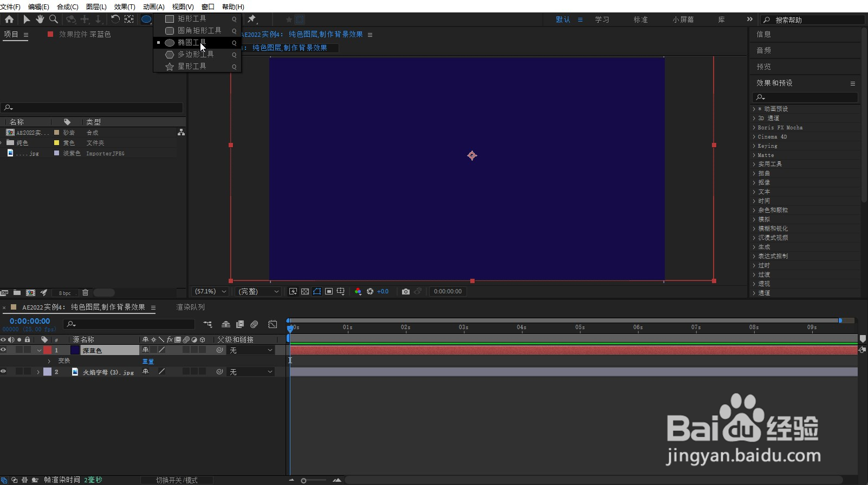The height and width of the screenshot is (485, 868).
Task: Open the 效果控件 深蓝色 tab
Action: pos(85,34)
